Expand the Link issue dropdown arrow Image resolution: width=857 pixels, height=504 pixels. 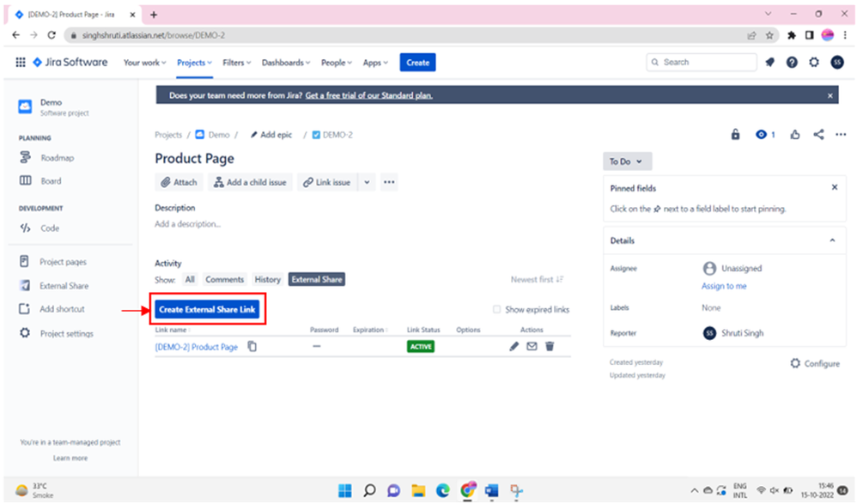click(367, 182)
